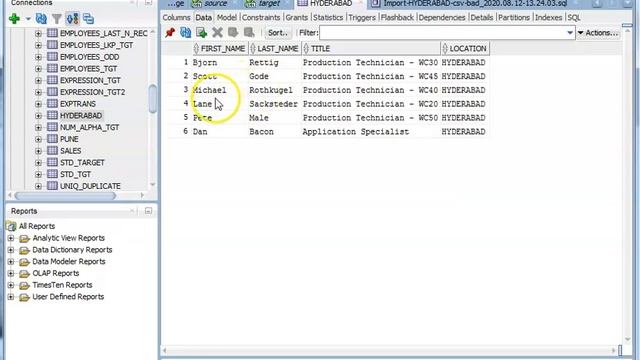
Task: Minimize the Reports panel
Action: click(x=148, y=211)
